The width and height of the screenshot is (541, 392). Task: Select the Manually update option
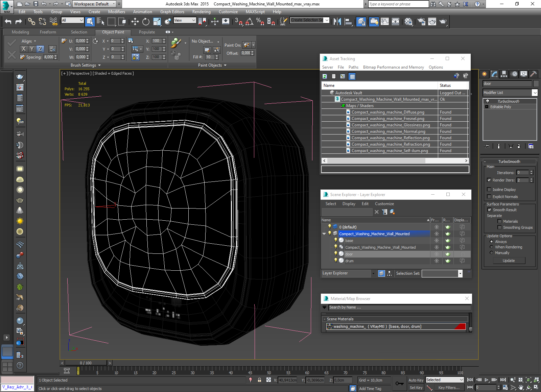[491, 253]
